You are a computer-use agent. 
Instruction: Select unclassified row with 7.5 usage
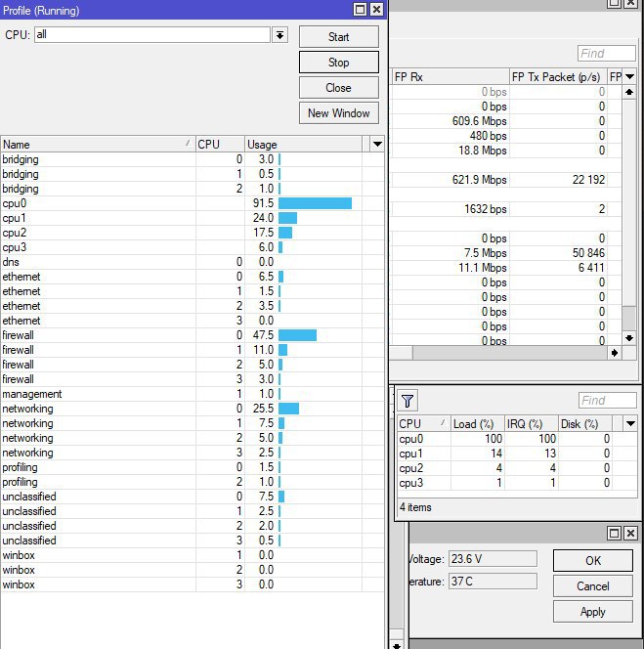pos(193,497)
